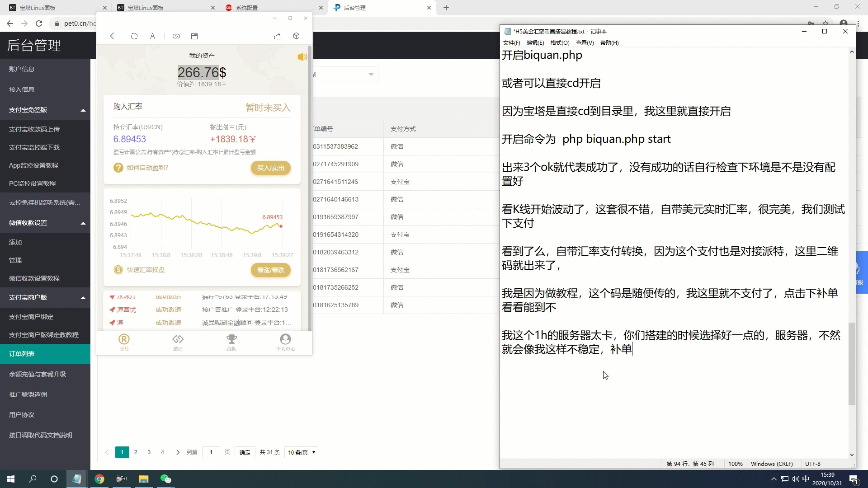Viewport: 868px width, 488px height.
Task: Open 账户信息 in sidebar
Action: pyautogui.click(x=45, y=69)
